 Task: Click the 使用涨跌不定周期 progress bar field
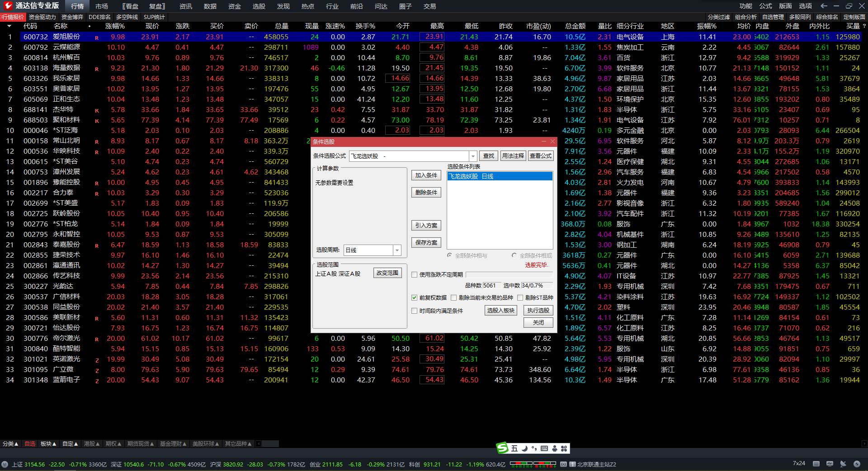tap(509, 274)
